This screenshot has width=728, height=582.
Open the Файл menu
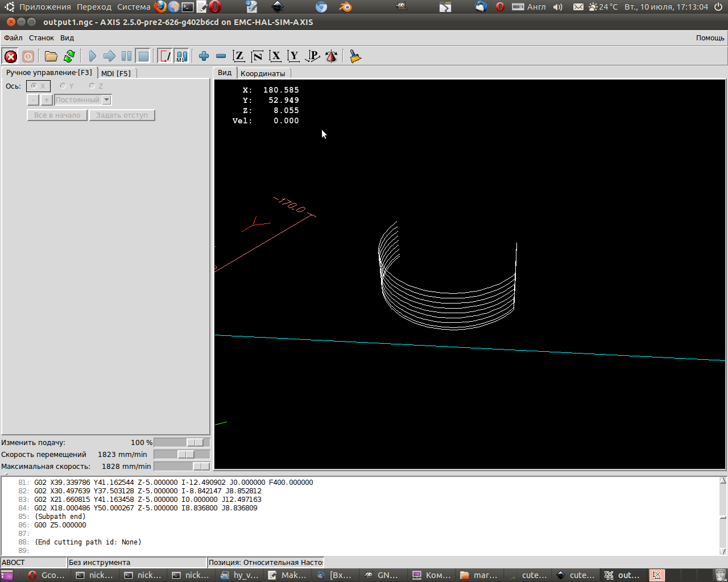pos(13,38)
